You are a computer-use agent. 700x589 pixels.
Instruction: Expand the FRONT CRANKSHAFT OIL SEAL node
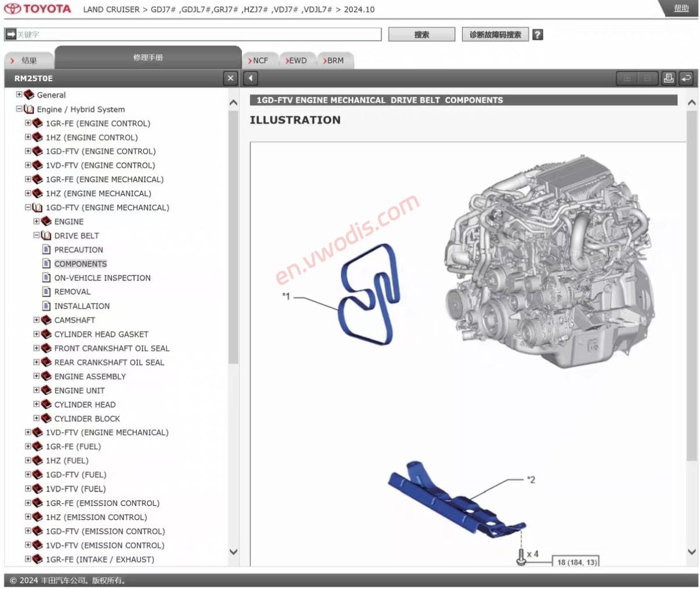pyautogui.click(x=37, y=348)
